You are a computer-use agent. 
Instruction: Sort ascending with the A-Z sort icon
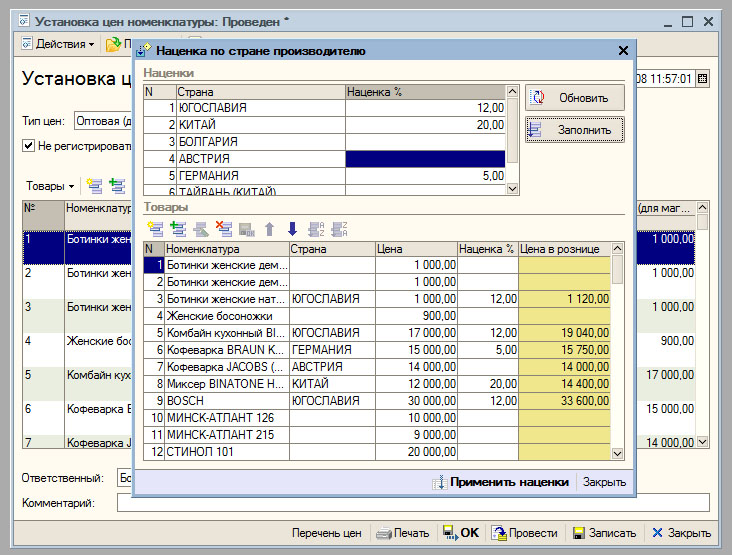(x=317, y=228)
